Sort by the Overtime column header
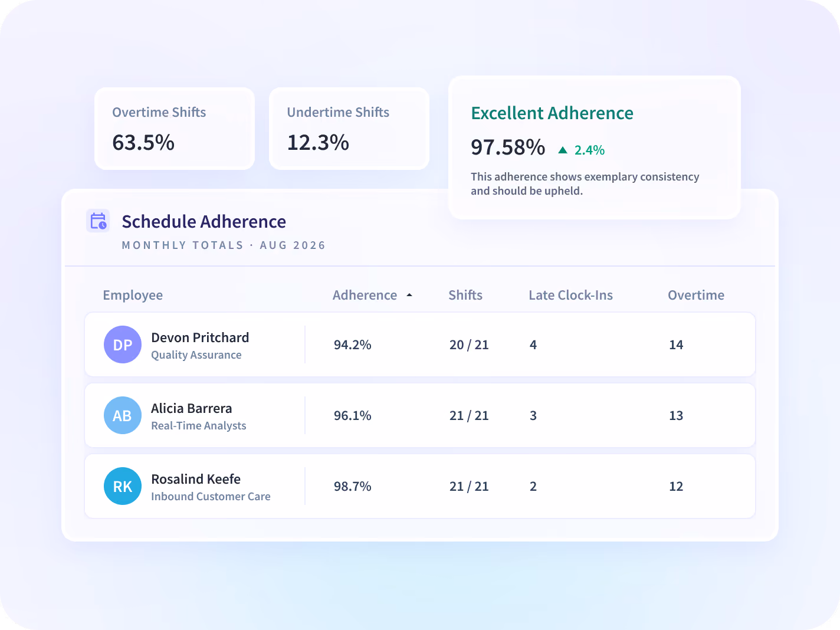This screenshot has width=840, height=630. pos(696,295)
